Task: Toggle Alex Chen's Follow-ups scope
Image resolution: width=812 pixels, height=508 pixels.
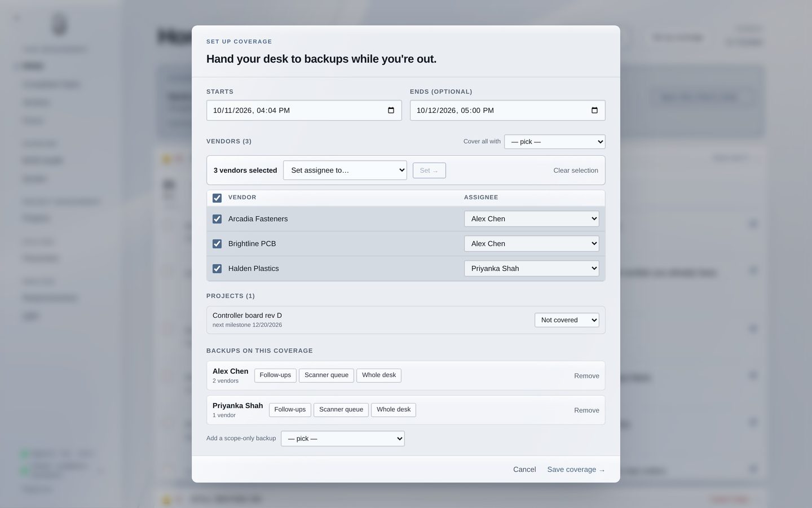Action: click(275, 375)
